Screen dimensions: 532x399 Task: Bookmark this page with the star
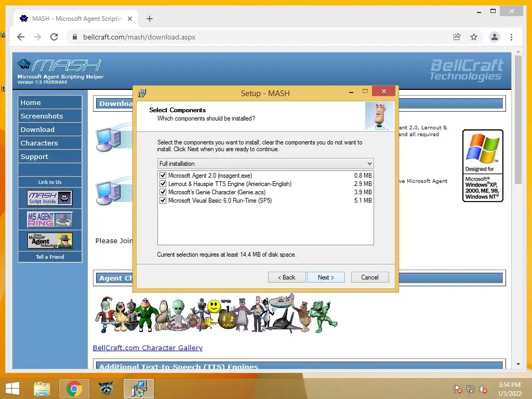click(x=474, y=37)
